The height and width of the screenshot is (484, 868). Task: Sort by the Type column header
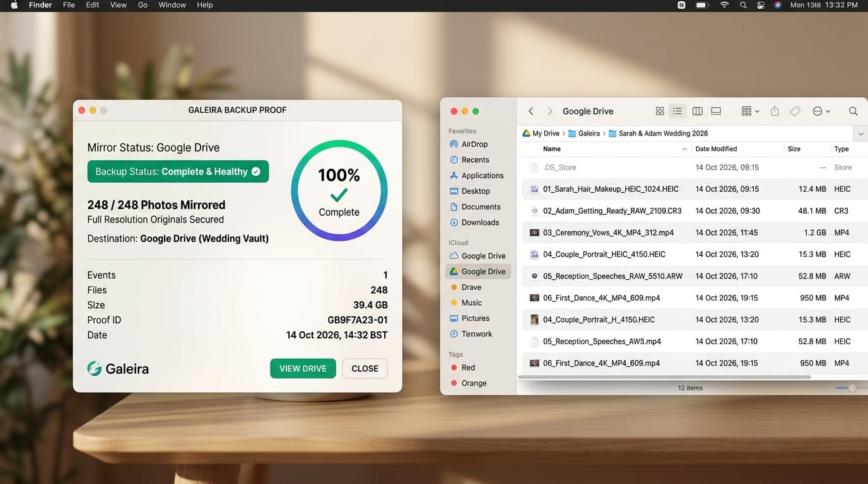842,149
